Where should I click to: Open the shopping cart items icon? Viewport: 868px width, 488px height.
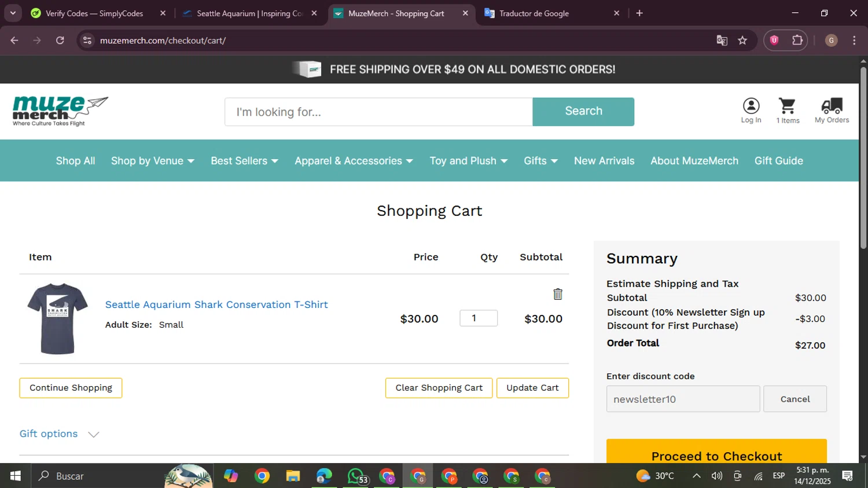[x=788, y=110]
